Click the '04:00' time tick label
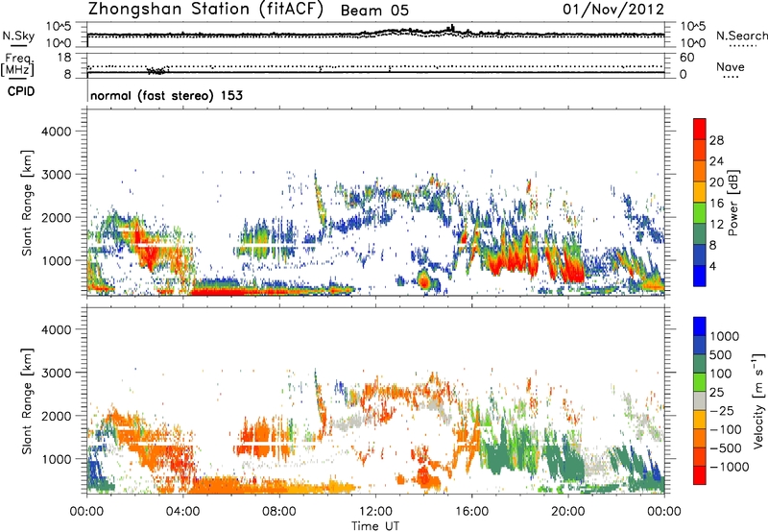The width and height of the screenshot is (768, 532). tap(183, 512)
